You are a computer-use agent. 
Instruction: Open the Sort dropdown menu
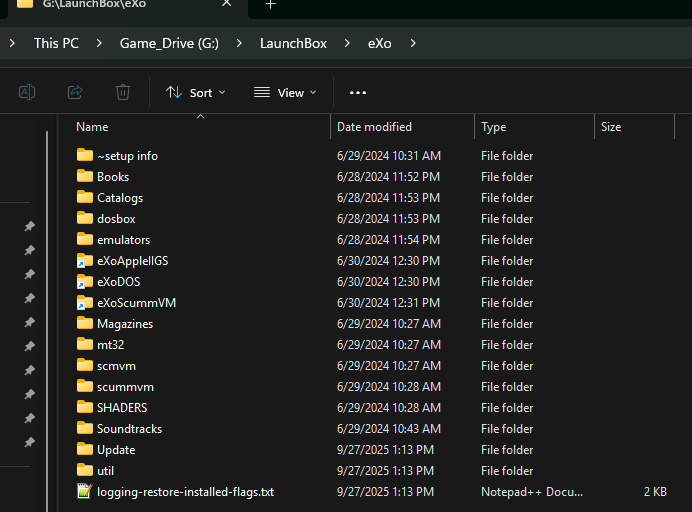[x=195, y=92]
